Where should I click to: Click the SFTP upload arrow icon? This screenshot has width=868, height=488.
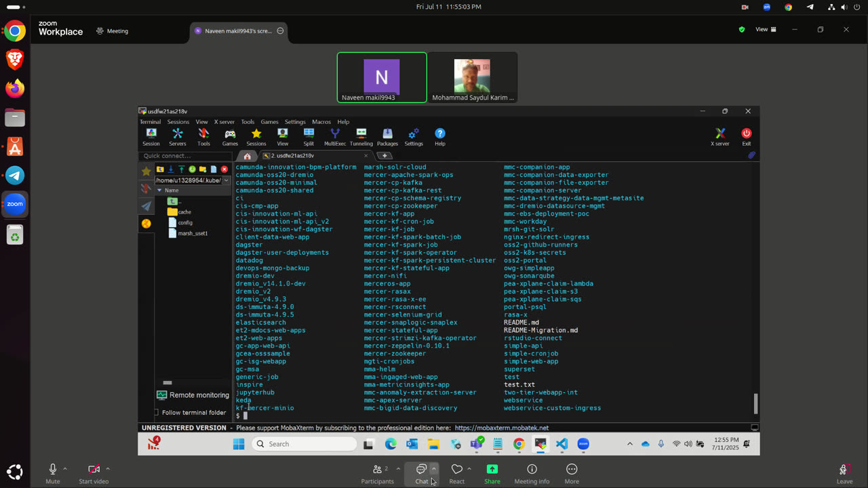[182, 169]
